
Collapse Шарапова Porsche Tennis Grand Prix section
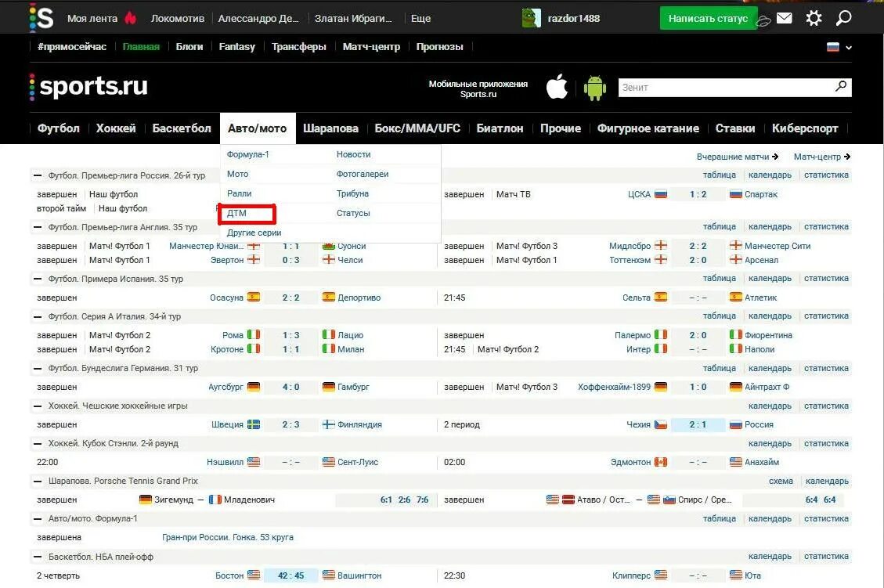tap(38, 481)
